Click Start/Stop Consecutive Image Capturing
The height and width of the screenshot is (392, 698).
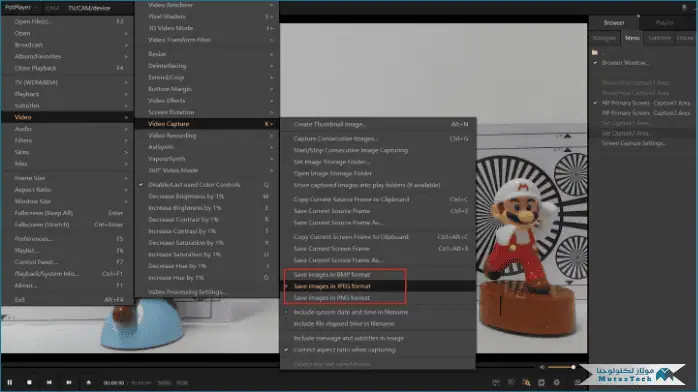[378, 150]
